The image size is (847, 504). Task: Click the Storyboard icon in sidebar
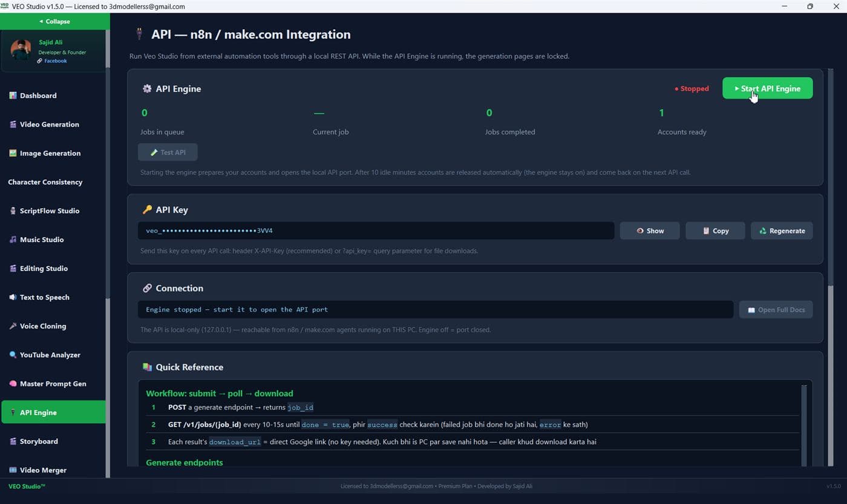click(x=13, y=442)
